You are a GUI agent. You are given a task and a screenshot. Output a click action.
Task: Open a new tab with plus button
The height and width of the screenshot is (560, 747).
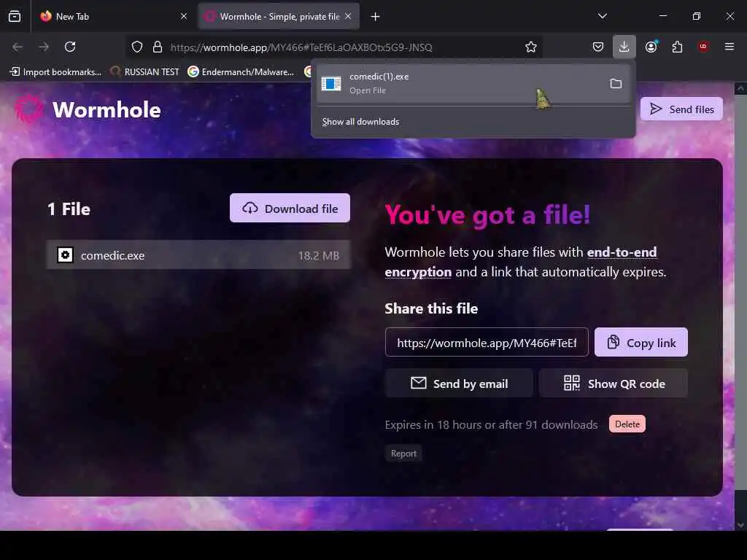[x=376, y=17]
